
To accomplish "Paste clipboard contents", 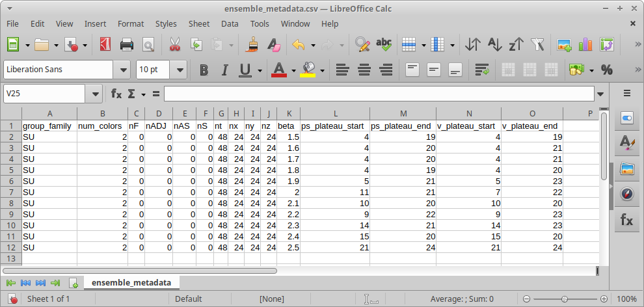I will click(217, 44).
